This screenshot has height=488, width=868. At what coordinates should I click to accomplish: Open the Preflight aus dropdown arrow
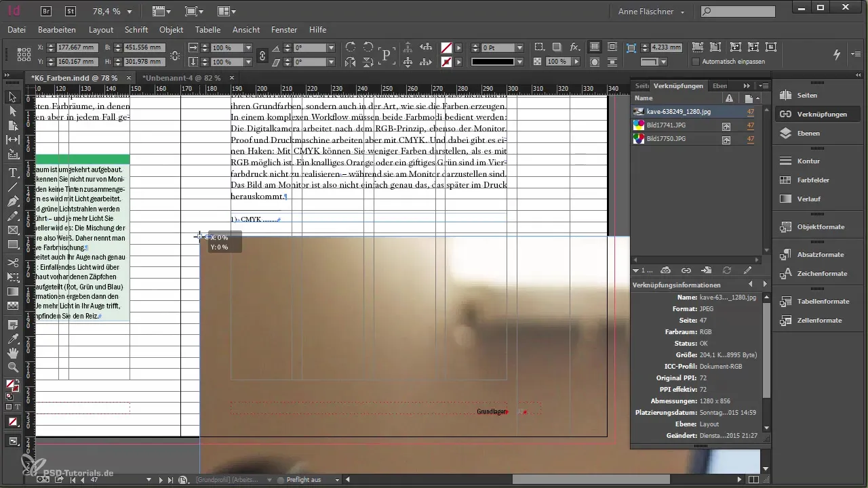point(336,480)
